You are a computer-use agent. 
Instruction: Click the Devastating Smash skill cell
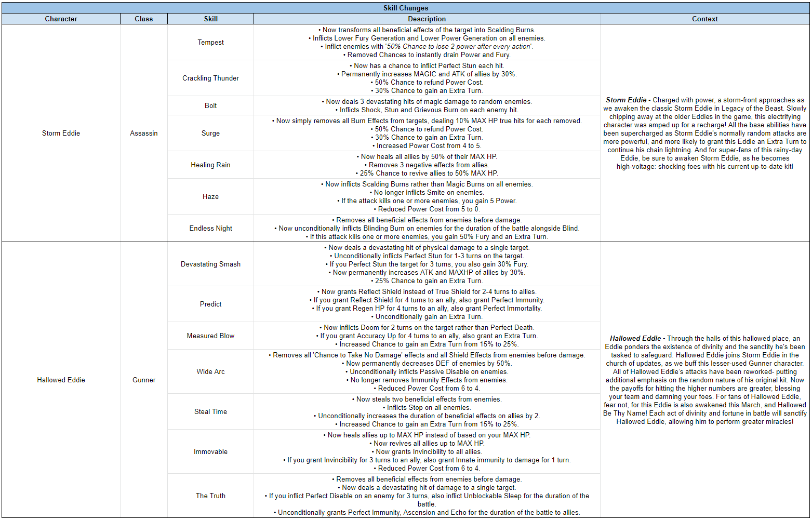[x=210, y=264]
